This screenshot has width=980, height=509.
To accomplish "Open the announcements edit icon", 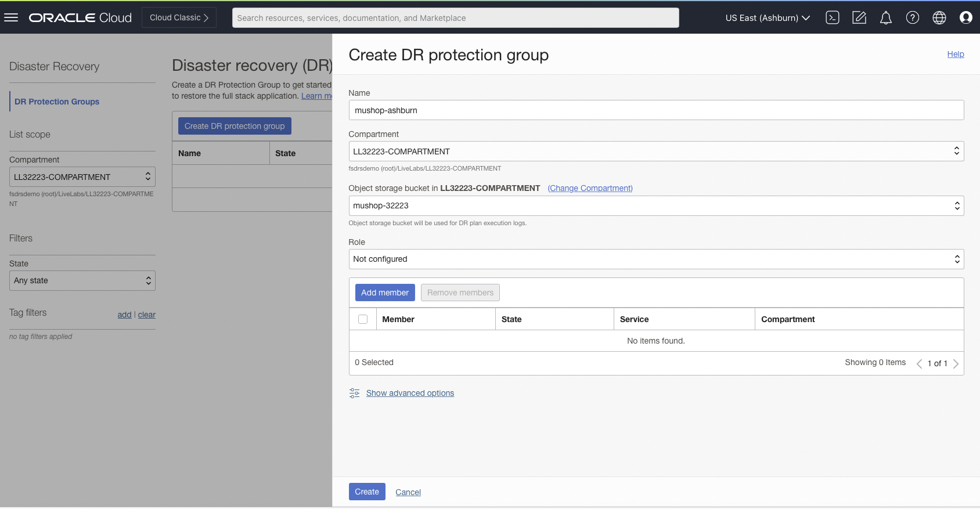I will 859,17.
